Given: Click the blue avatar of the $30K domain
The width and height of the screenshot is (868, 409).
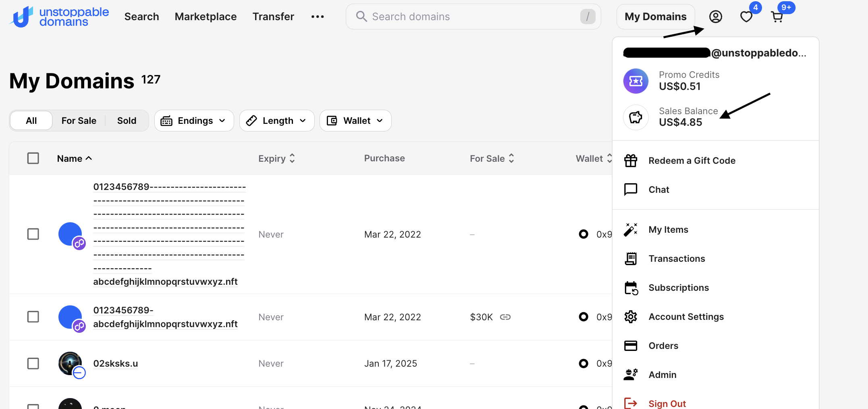Looking at the screenshot, I should pos(70,317).
